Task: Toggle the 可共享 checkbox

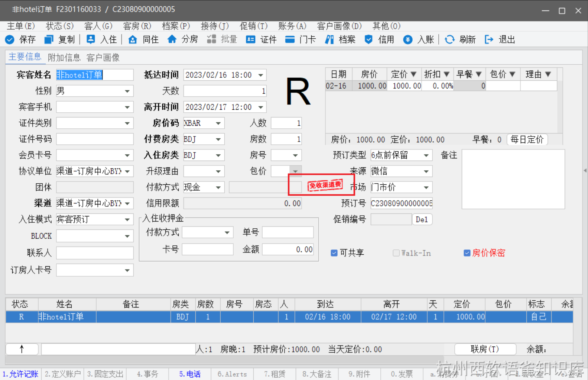Action: [334, 253]
